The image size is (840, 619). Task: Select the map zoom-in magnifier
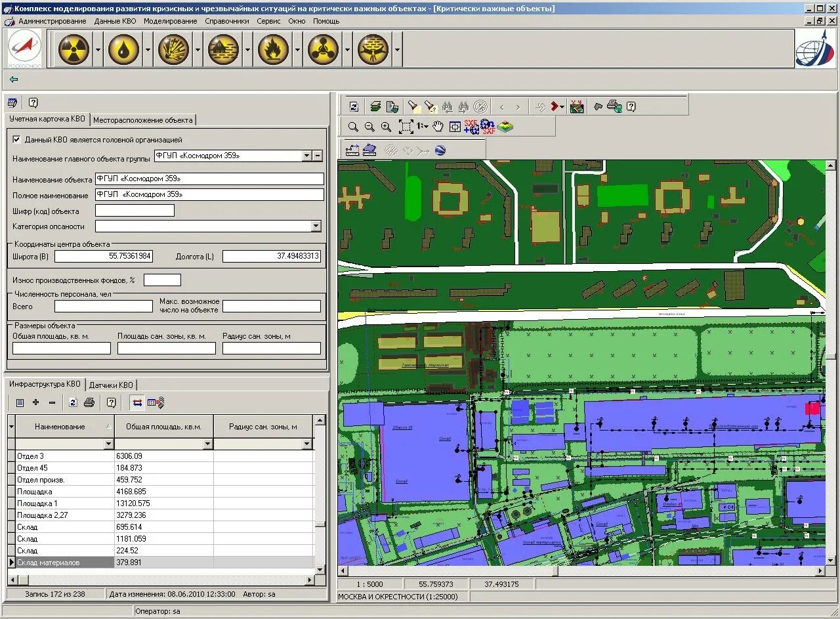click(x=386, y=127)
